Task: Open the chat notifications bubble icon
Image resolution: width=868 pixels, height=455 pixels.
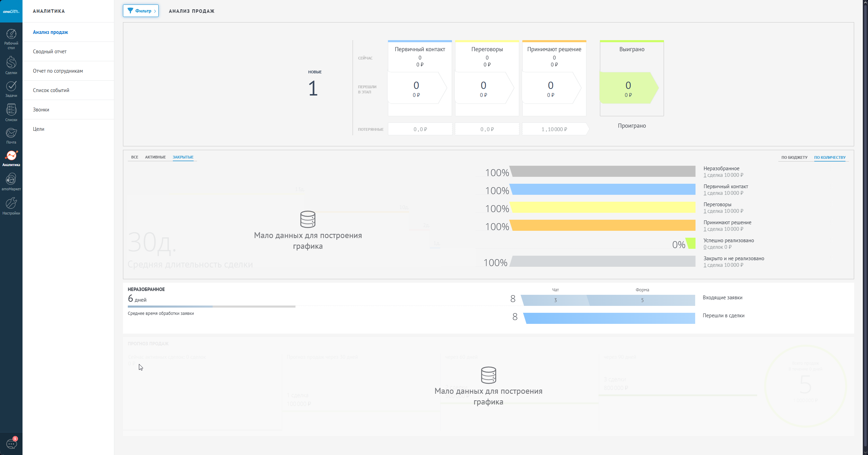Action: 11,444
